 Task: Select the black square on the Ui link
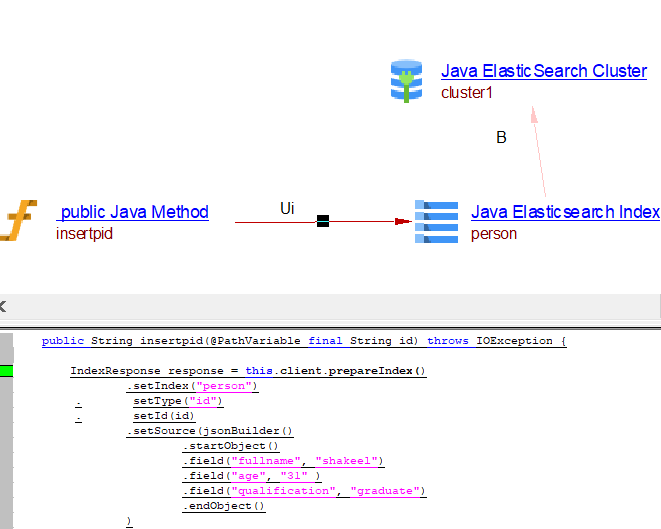323,221
